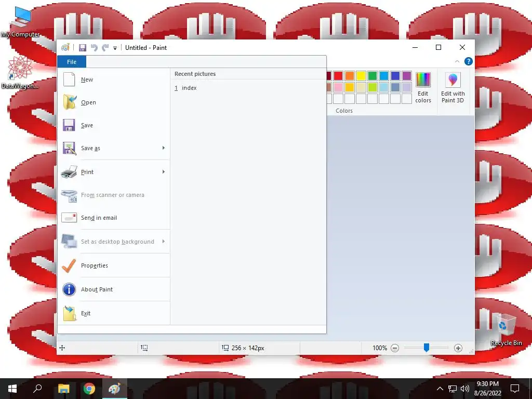Pick the blue-gray color swatch
Image resolution: width=532 pixels, height=399 pixels.
coord(395,87)
